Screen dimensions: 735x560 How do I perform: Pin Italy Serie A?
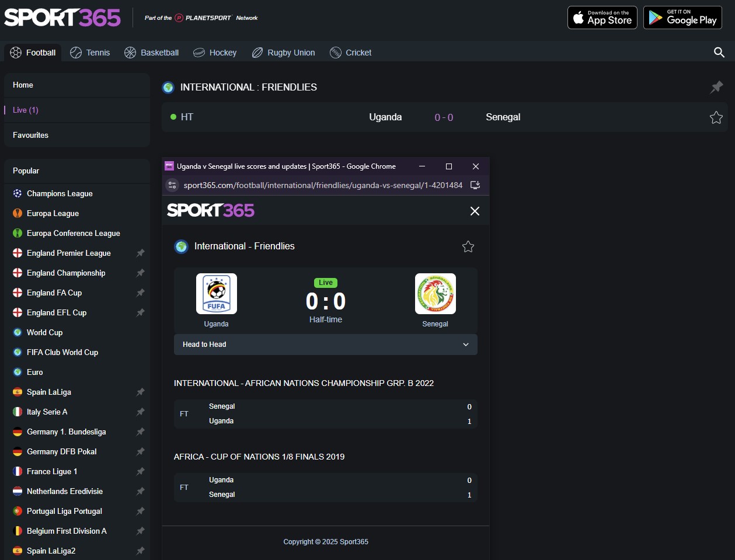click(140, 412)
